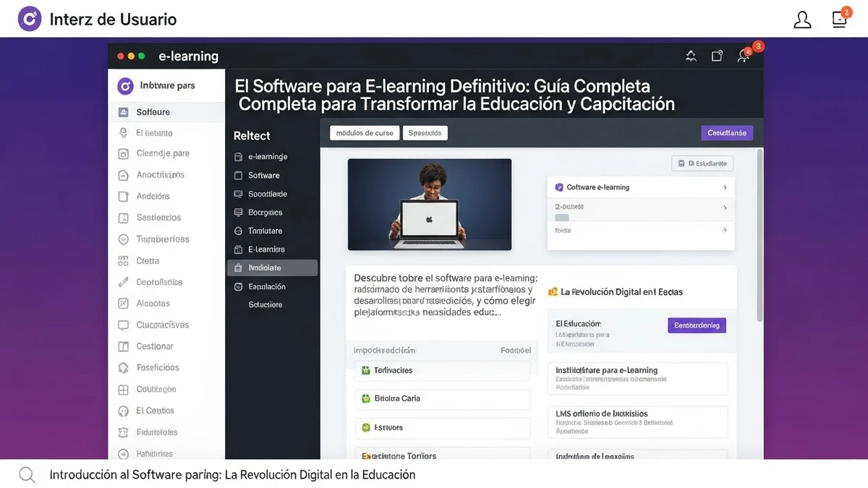Screen dimensions: 868x488
Task: Switch to the Spesitolds tab
Action: point(425,133)
